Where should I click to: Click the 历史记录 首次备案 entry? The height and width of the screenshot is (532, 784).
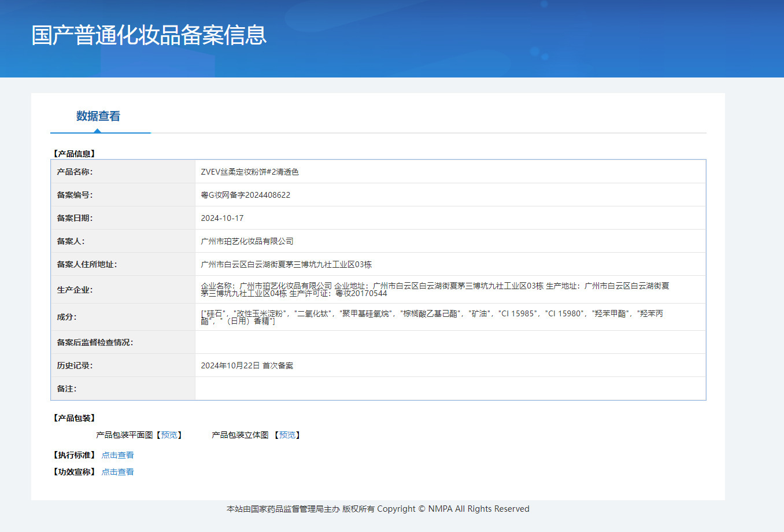(x=247, y=365)
